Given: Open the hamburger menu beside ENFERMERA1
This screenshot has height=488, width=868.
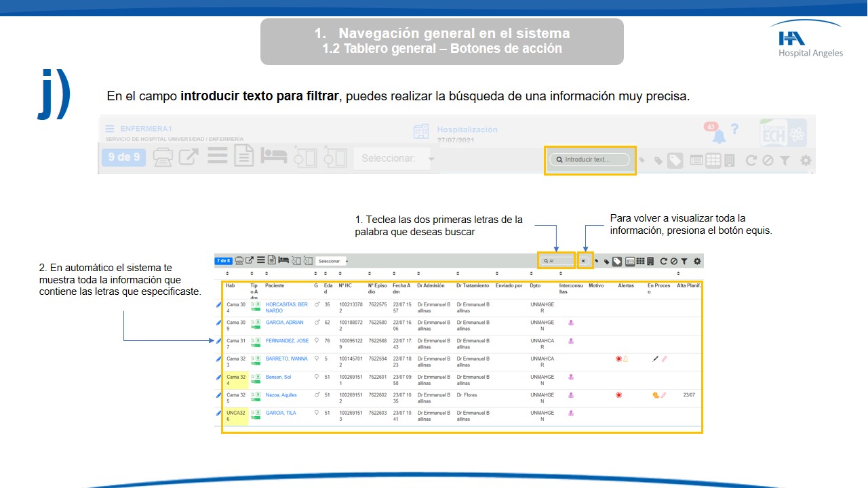Looking at the screenshot, I should click(x=110, y=129).
